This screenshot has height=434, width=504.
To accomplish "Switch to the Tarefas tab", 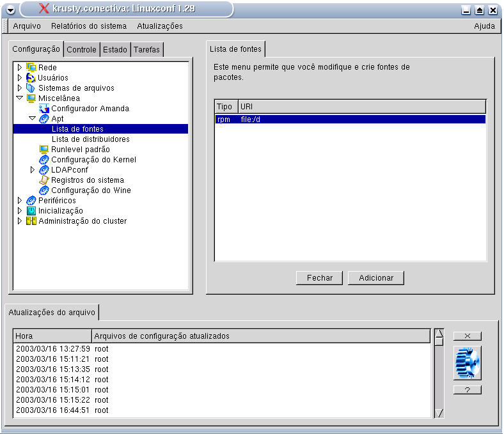I will (146, 49).
